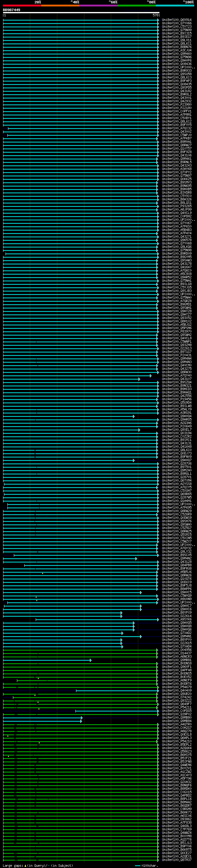Select hit label UniRef100_B9FVY5
Viewport: 197px width, 868px height.
tap(177, 125)
